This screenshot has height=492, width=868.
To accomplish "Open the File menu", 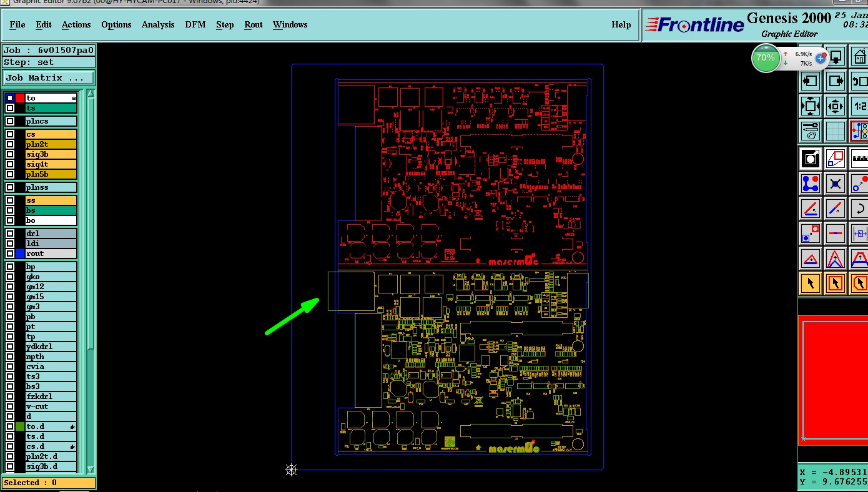I will coord(17,24).
